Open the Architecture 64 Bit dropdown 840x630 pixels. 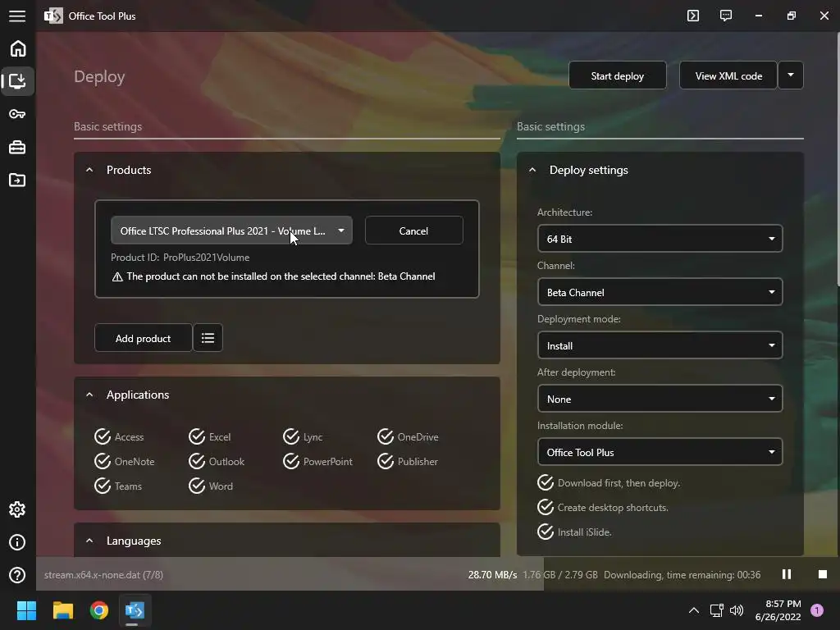click(x=660, y=239)
